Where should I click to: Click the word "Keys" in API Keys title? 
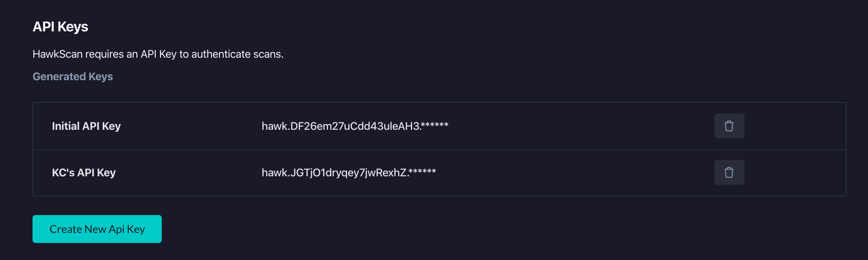(x=73, y=27)
